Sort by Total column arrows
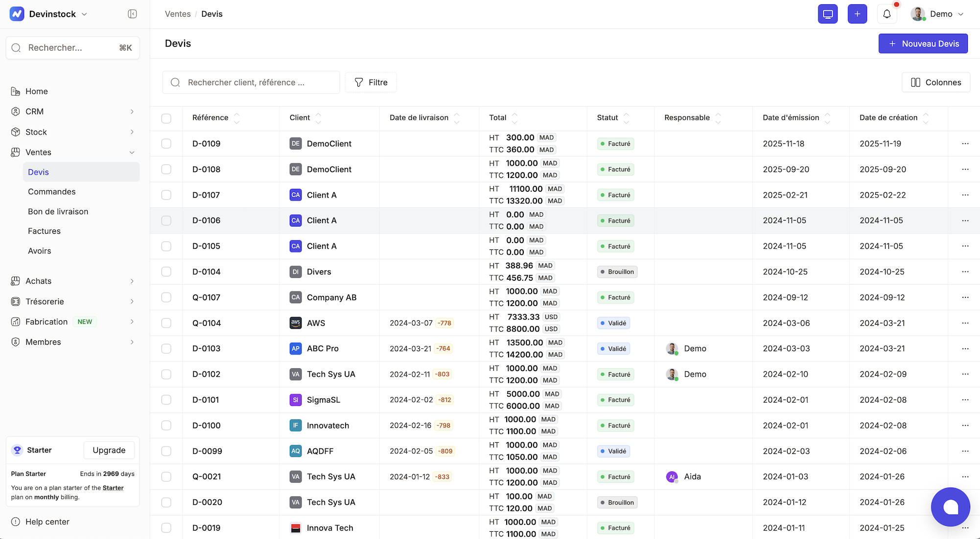Viewport: 980px width, 539px height. coord(514,118)
